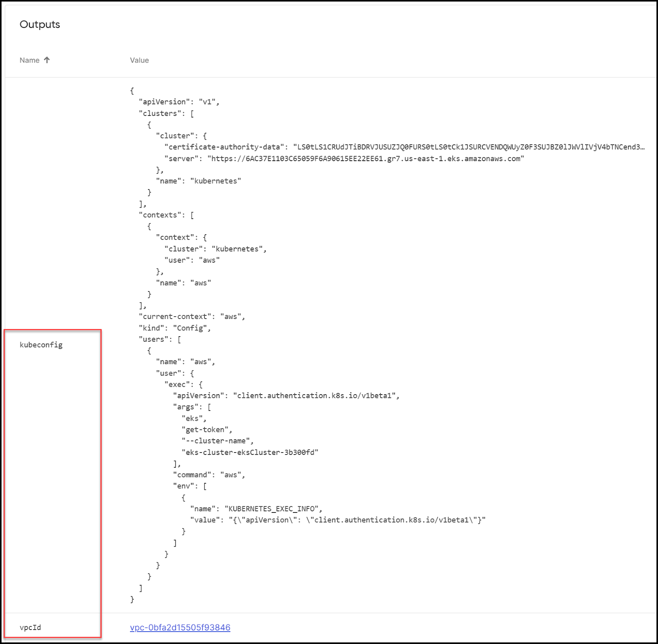Click the "exec": { line
This screenshot has height=644, width=658.
pyautogui.click(x=183, y=385)
